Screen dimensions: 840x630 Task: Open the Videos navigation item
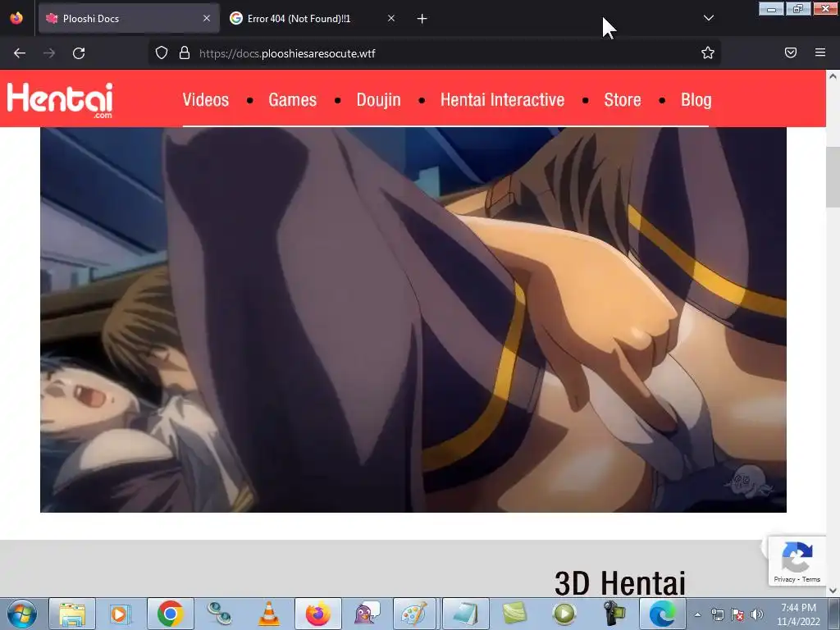coord(206,100)
